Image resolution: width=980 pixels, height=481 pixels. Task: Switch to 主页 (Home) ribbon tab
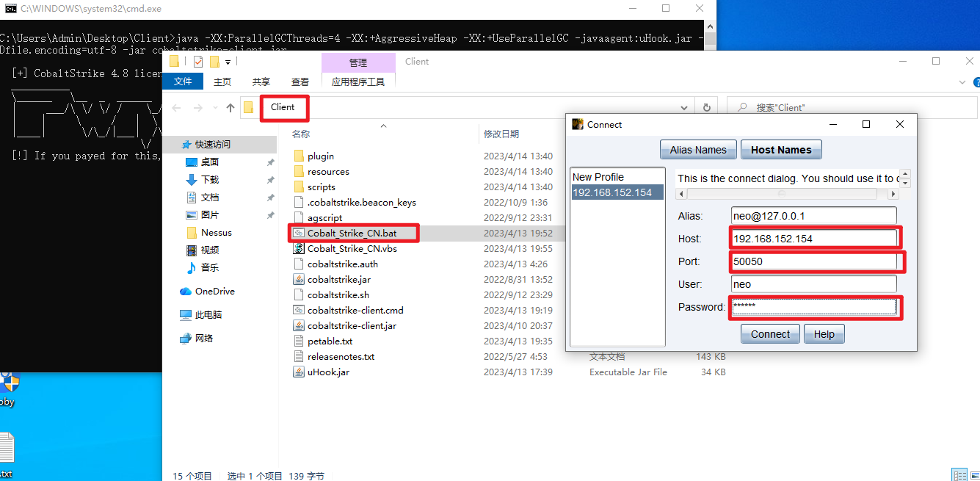(x=222, y=82)
